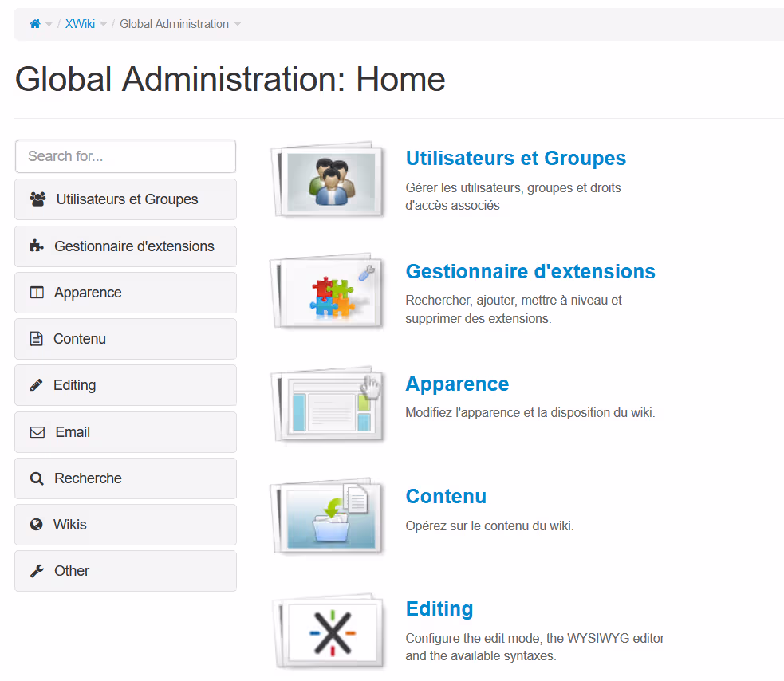
Task: Select the Wikis sidebar menu item
Action: 125,525
